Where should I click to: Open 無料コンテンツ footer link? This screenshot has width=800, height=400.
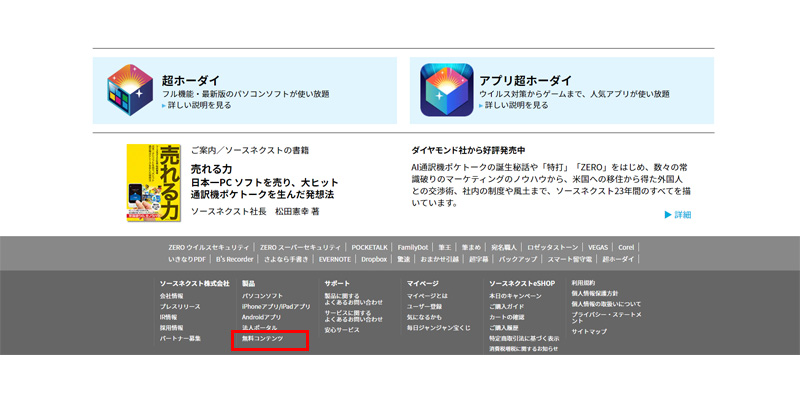click(262, 338)
